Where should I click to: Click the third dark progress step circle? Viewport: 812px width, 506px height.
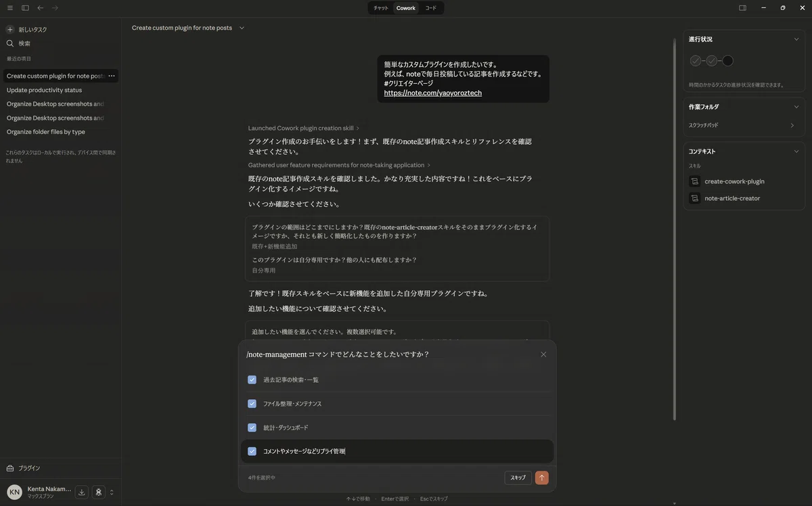click(x=728, y=61)
